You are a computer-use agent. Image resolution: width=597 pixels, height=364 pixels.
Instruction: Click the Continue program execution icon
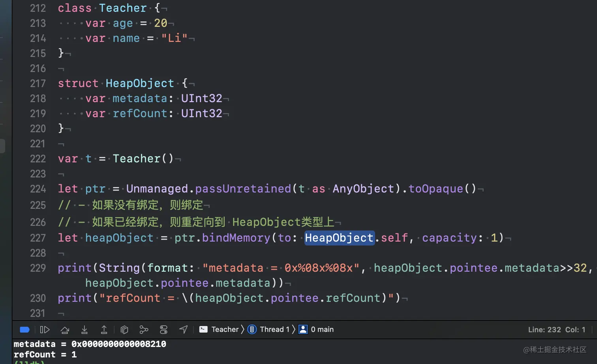click(x=45, y=330)
